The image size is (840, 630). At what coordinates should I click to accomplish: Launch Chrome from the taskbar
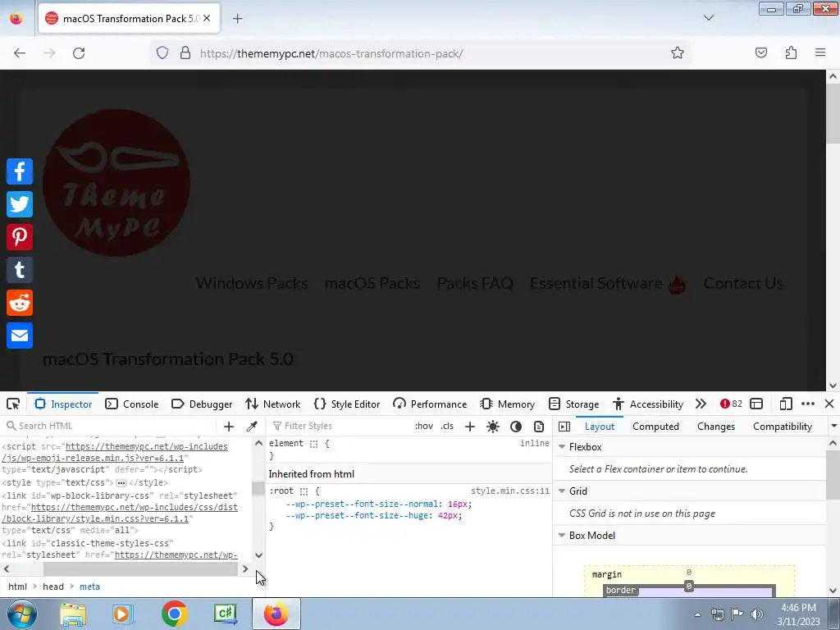click(174, 614)
